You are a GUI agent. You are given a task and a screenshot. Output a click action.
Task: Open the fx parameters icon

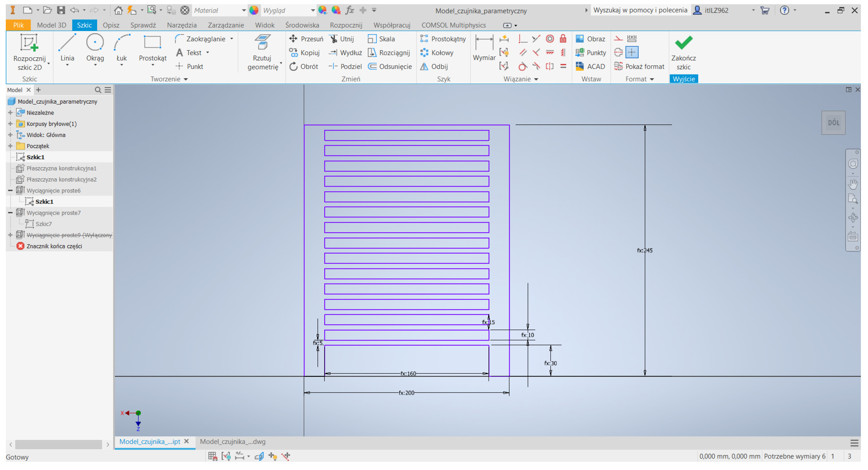[350, 10]
